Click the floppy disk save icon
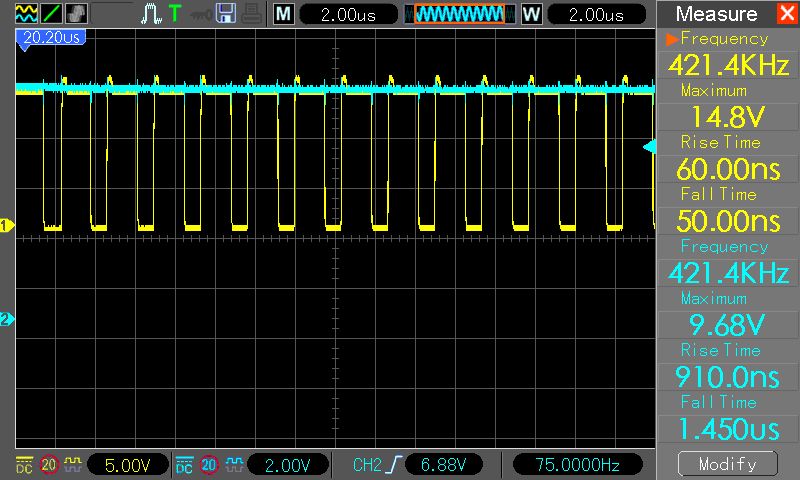This screenshot has width=800, height=480. click(x=226, y=13)
